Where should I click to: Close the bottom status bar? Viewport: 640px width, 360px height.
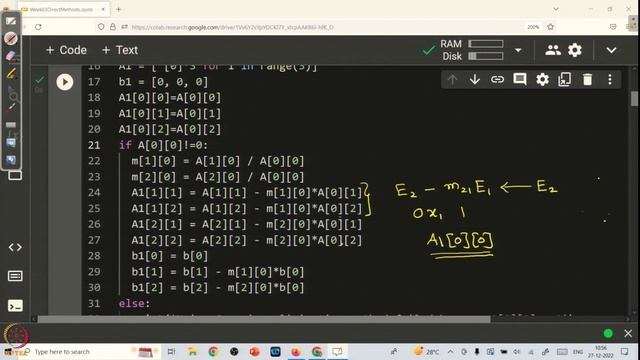tap(628, 333)
